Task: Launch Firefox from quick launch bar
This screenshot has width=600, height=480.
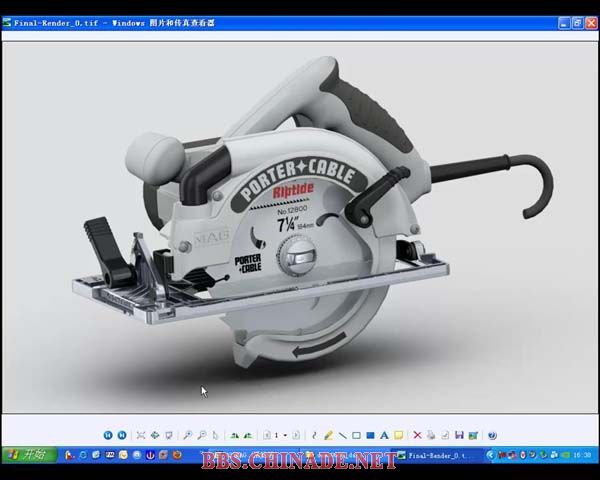Action: tap(177, 455)
